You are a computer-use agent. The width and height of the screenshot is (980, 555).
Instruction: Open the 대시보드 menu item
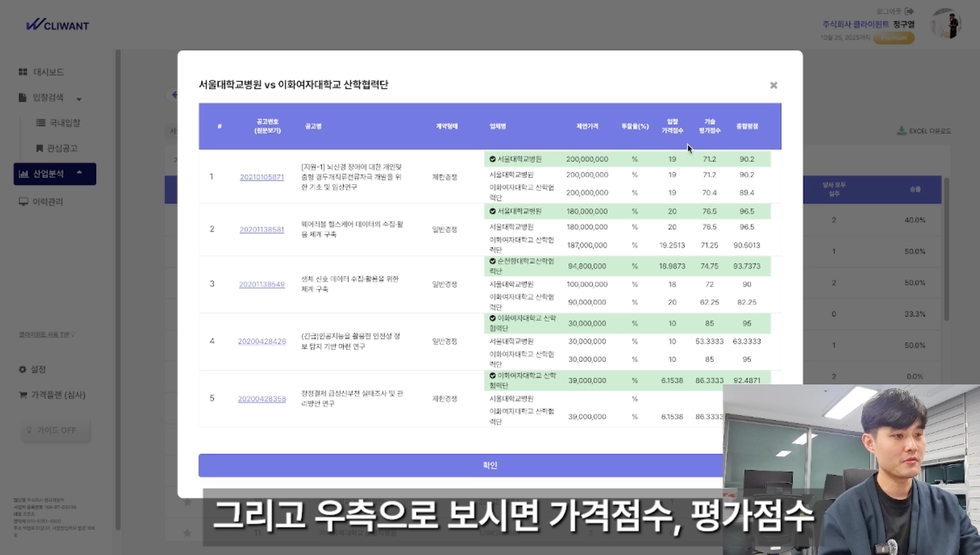(x=49, y=72)
